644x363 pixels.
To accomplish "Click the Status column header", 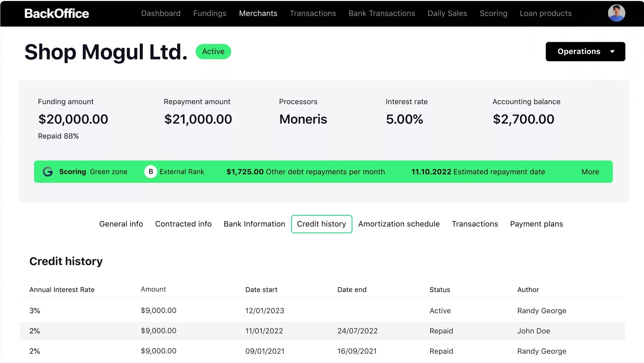I will pos(440,289).
